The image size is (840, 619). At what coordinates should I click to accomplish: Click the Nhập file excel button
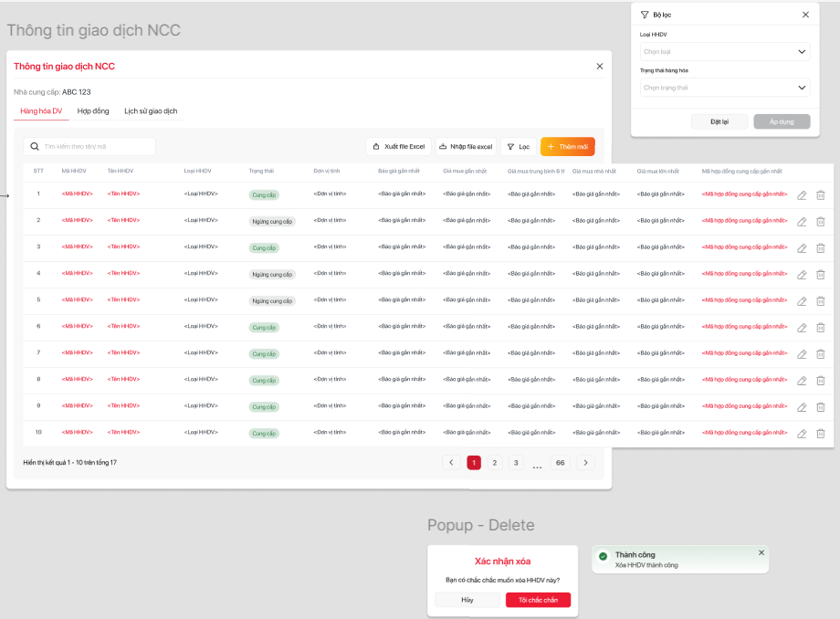465,146
